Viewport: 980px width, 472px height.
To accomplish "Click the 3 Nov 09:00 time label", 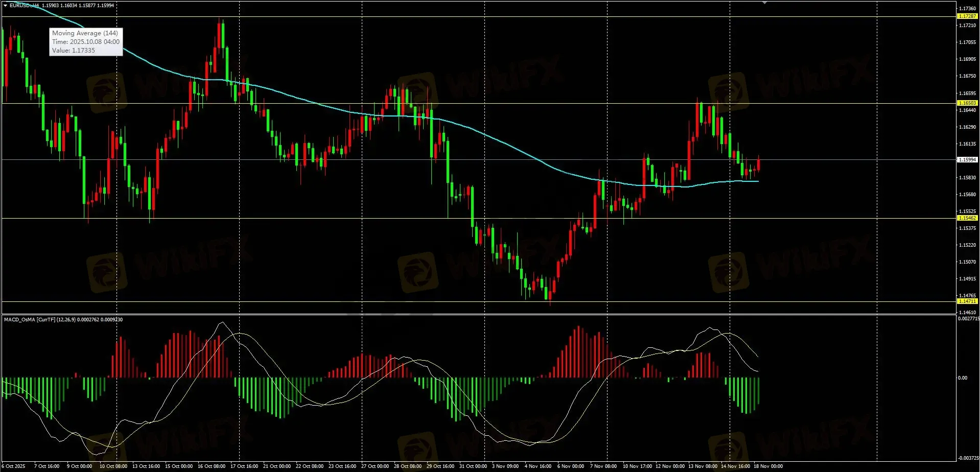I will tap(505, 466).
